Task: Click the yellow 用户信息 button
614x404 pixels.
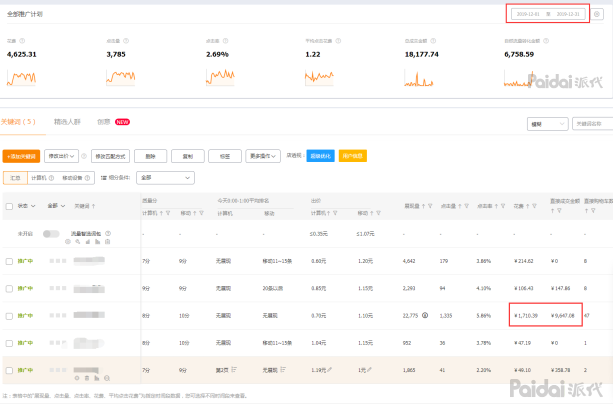Action: (x=352, y=156)
